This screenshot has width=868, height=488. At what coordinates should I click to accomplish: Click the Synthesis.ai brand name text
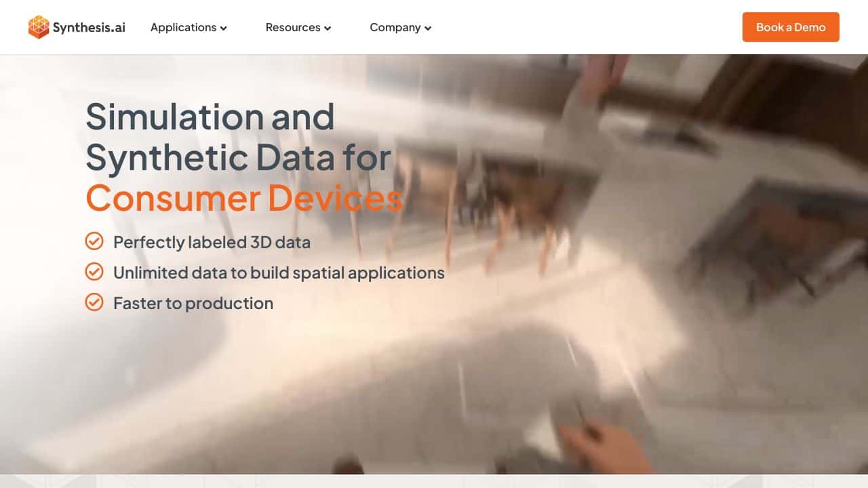coord(89,28)
